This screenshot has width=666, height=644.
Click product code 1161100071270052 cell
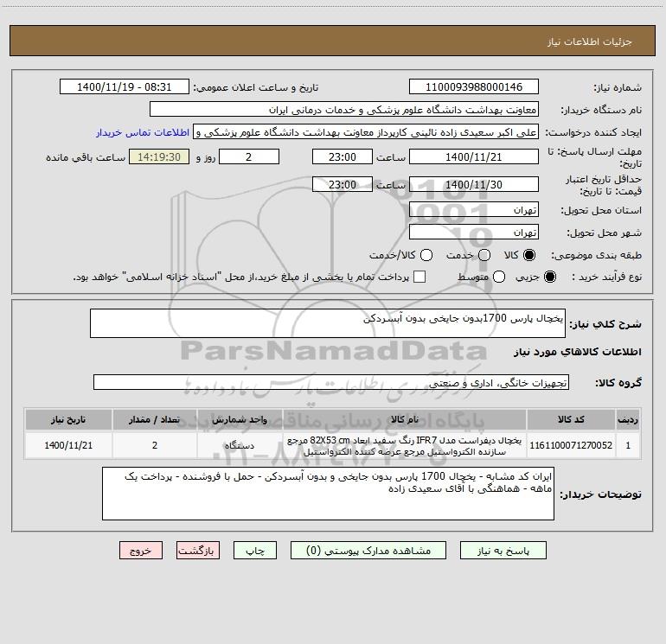point(571,445)
